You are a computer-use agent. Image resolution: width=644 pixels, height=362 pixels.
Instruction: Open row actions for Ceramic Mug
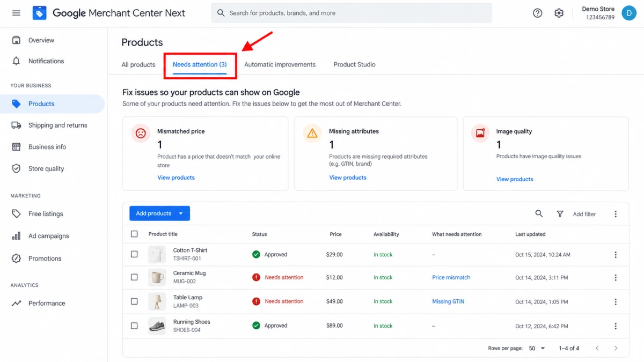pyautogui.click(x=616, y=278)
